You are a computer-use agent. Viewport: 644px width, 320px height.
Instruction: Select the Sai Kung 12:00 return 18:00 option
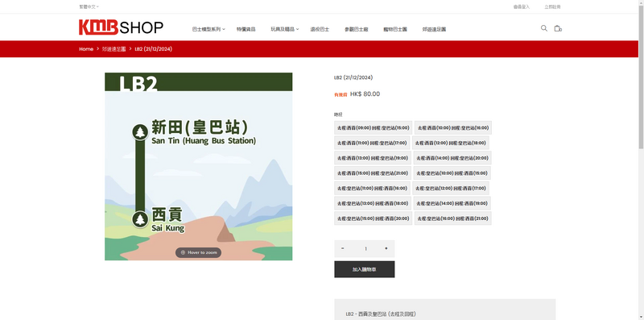451,143
